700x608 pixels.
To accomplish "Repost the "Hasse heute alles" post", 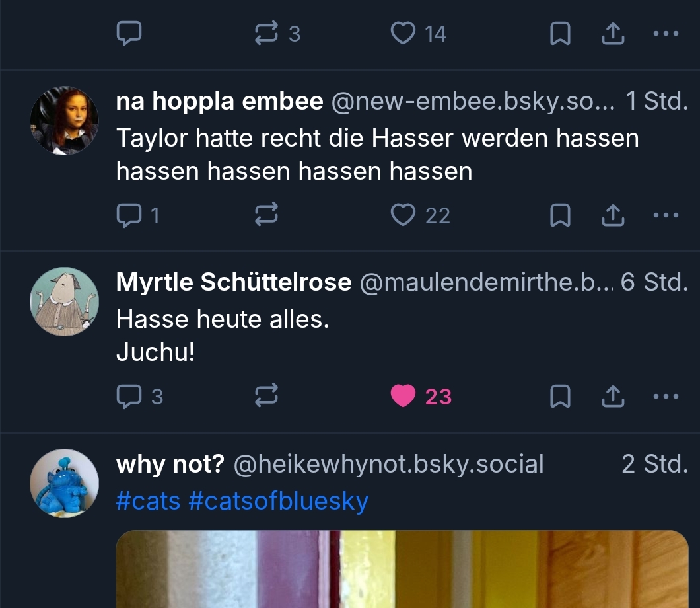I will [265, 396].
